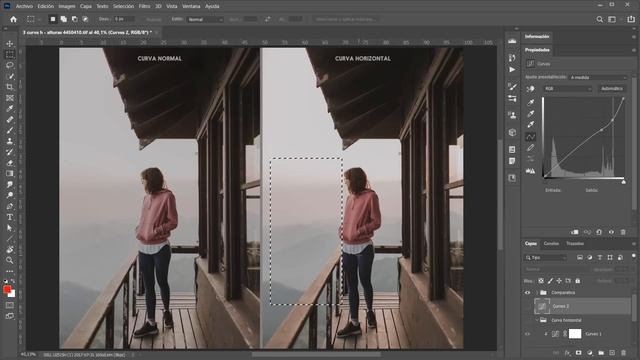Screen dimensions: 640x360
Task: Create new group folder in Layers panel
Action: (601, 353)
